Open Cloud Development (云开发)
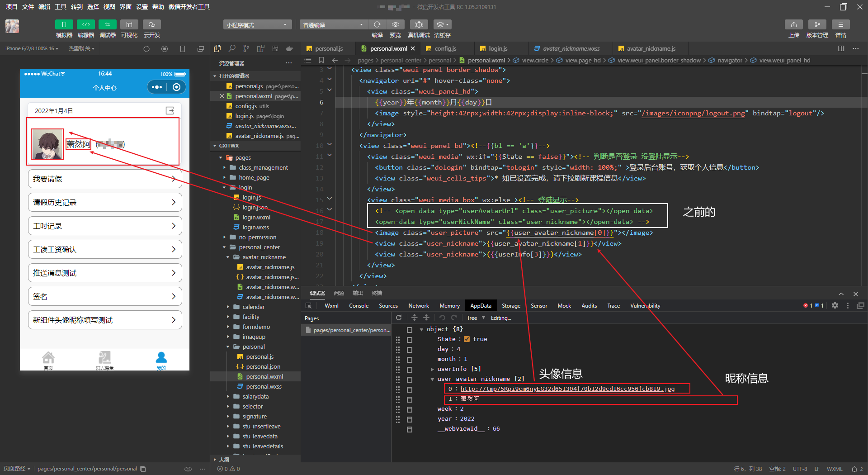 point(152,24)
